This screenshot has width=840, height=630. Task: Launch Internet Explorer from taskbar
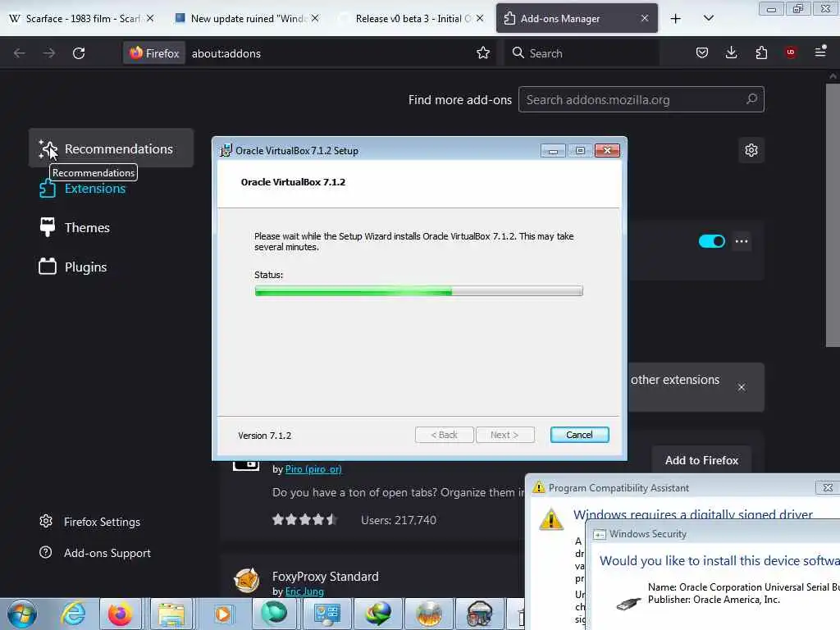click(x=73, y=614)
